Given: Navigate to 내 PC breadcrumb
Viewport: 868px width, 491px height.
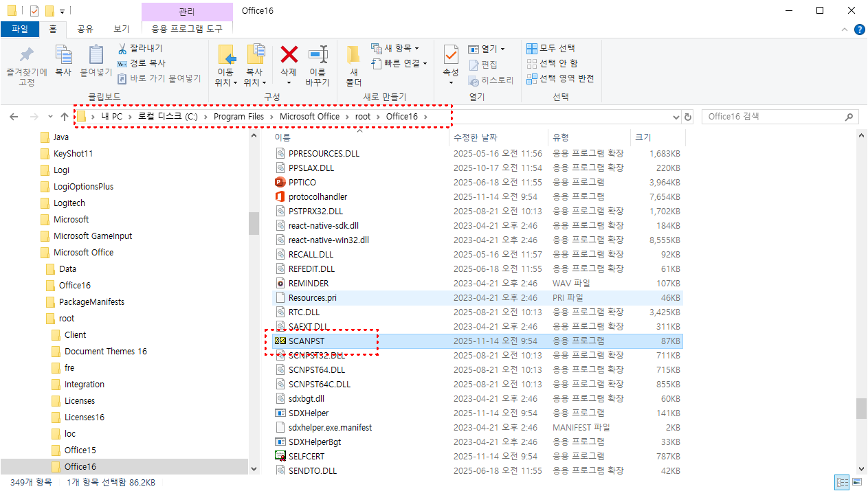Looking at the screenshot, I should [112, 117].
